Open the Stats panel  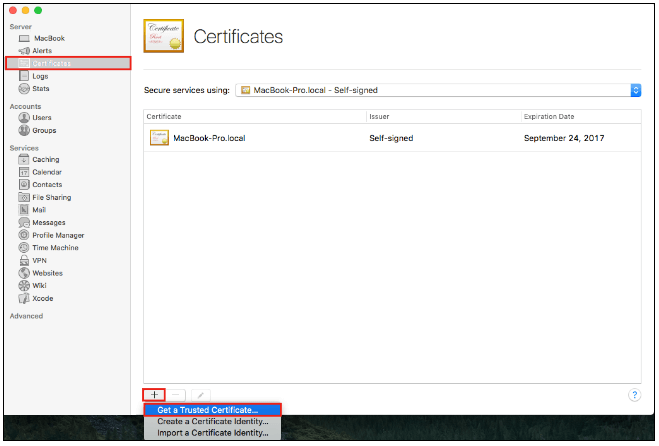tap(40, 89)
